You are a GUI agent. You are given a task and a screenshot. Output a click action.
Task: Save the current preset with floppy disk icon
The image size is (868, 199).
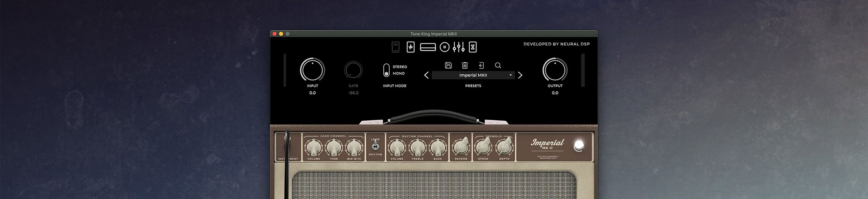click(x=448, y=65)
